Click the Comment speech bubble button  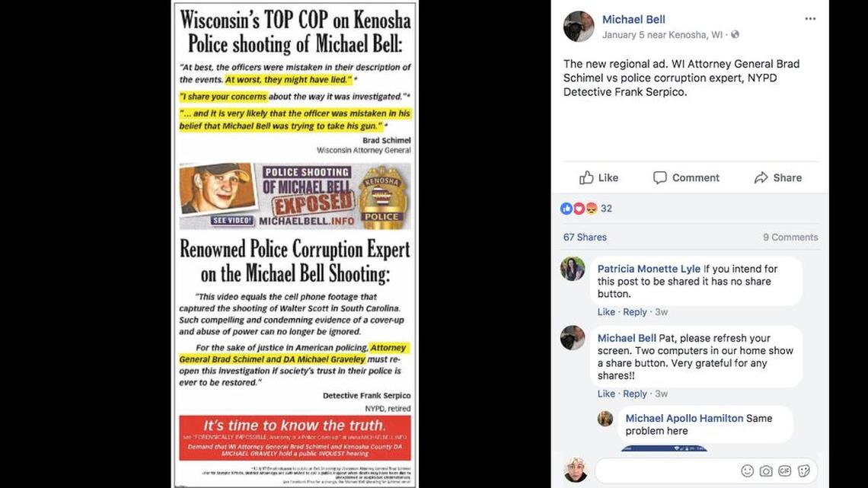point(686,177)
